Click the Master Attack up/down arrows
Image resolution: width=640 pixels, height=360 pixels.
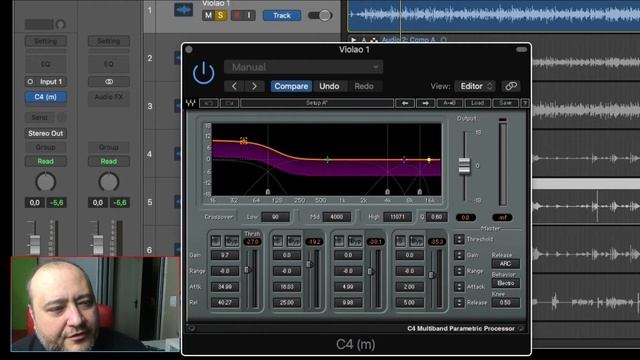tap(459, 287)
